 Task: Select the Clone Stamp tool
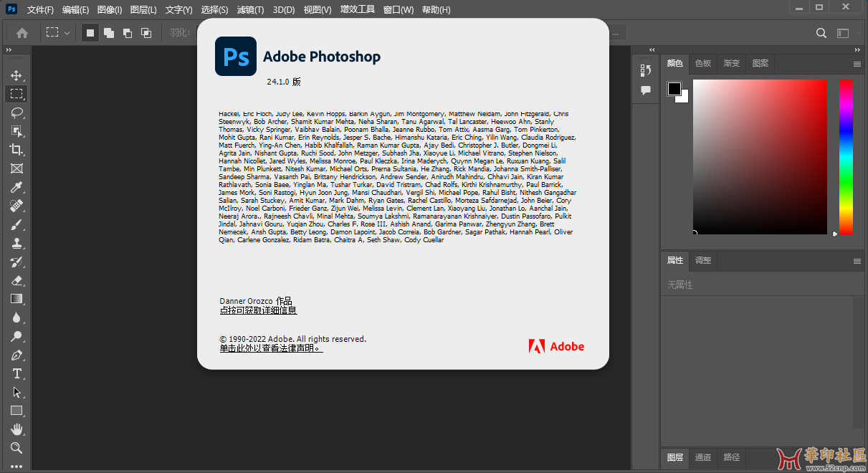click(16, 243)
